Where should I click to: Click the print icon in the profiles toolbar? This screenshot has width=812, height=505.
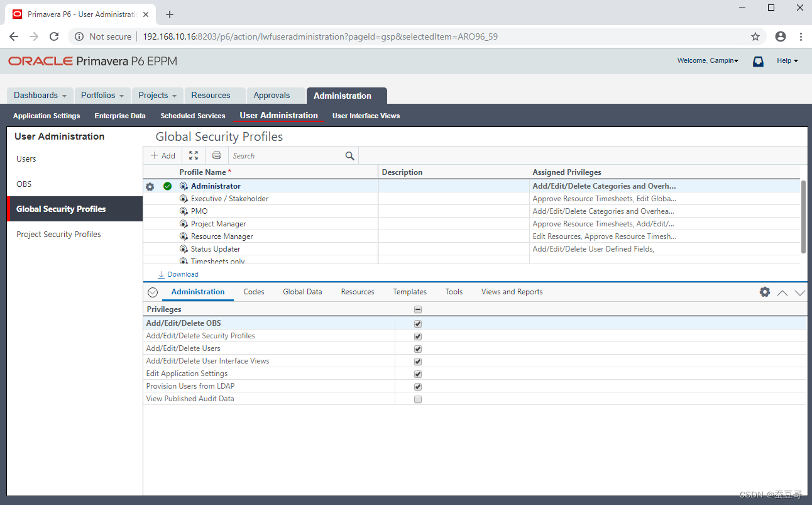[x=217, y=156]
